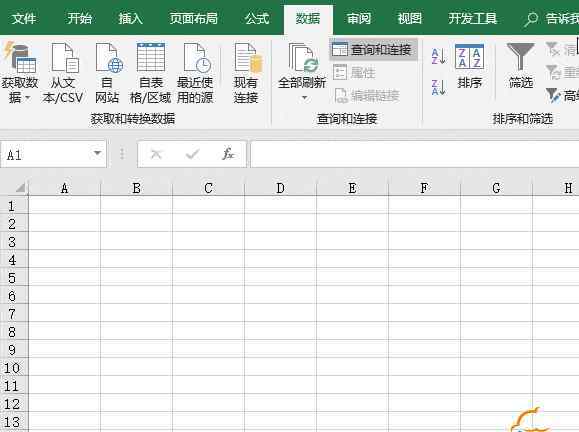This screenshot has height=432, width=579.
Task: Open the advanced filter (高级) icon
Action: 553,95
